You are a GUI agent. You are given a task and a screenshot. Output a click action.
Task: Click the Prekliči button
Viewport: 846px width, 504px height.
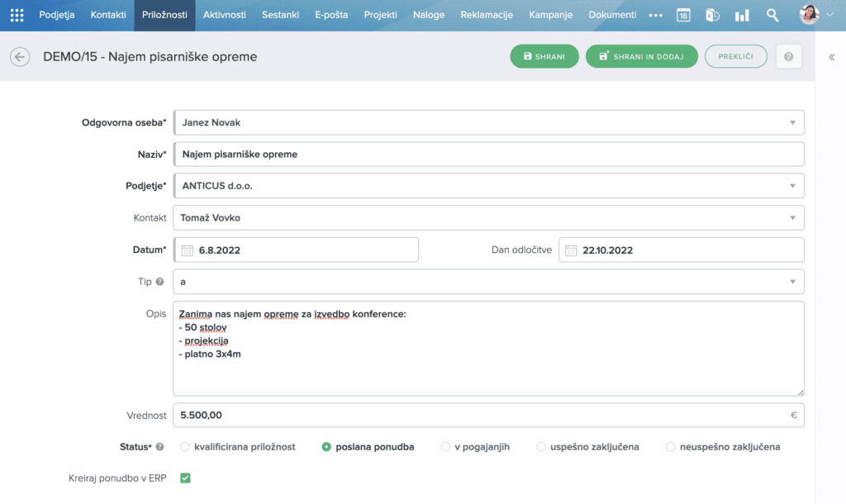coord(735,56)
